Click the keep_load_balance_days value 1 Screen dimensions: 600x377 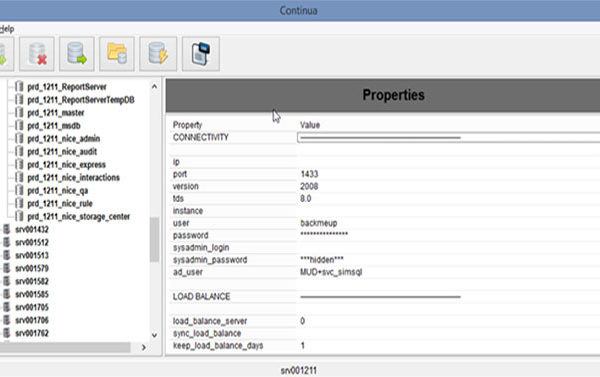pos(303,346)
